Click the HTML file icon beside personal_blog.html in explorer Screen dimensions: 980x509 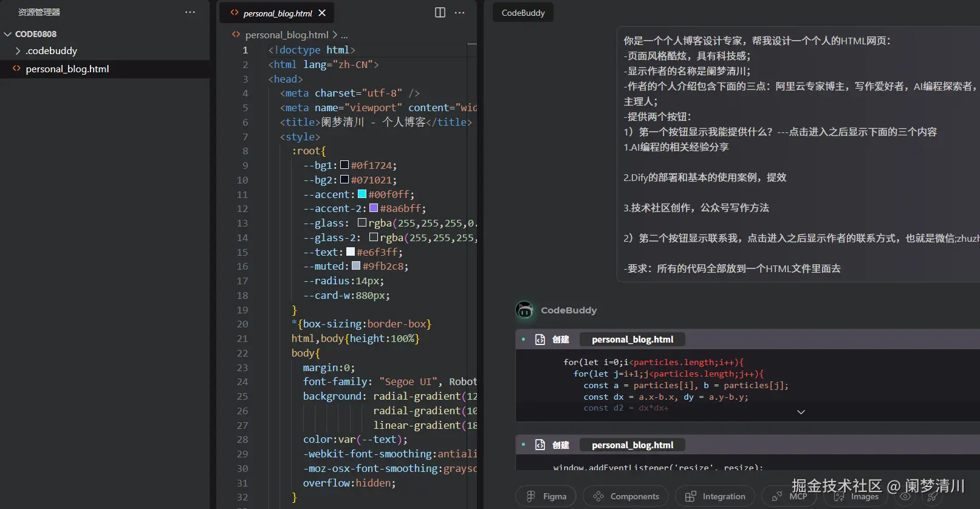click(x=16, y=69)
